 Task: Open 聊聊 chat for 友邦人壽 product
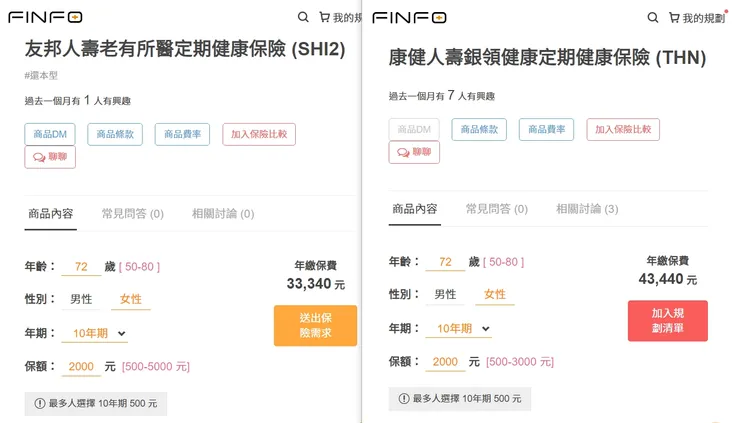[x=50, y=157]
